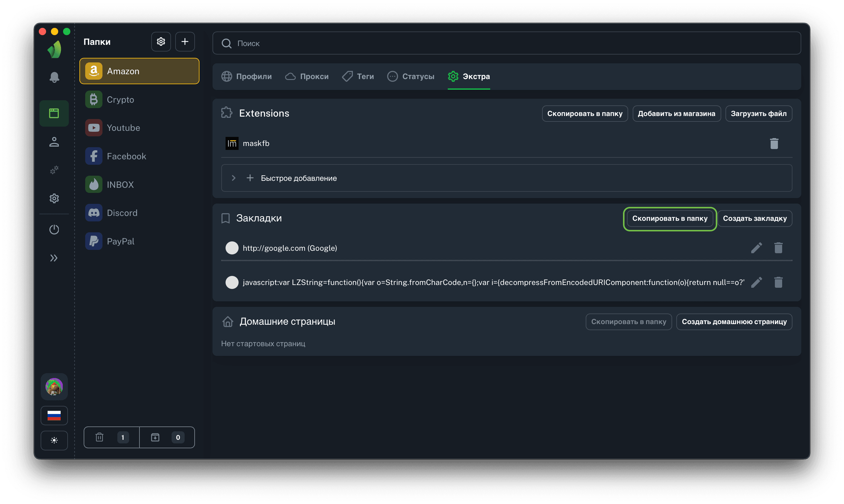
Task: Switch to the Прокси tab
Action: click(307, 76)
